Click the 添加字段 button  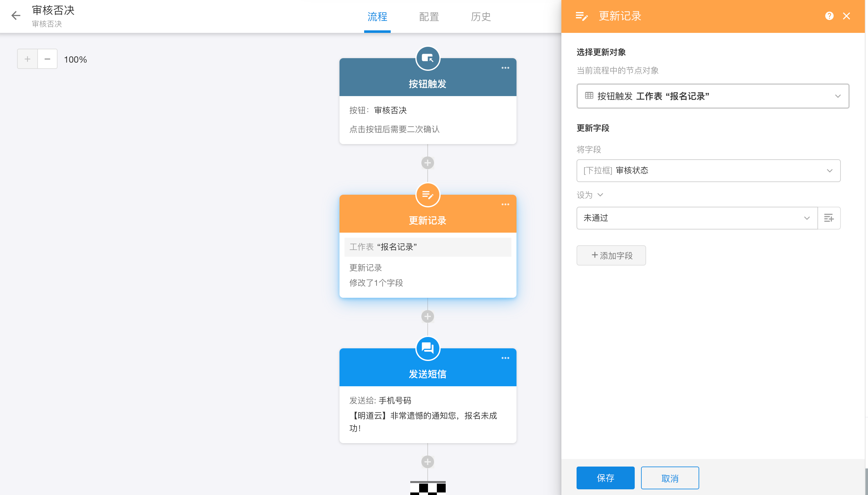pyautogui.click(x=611, y=255)
